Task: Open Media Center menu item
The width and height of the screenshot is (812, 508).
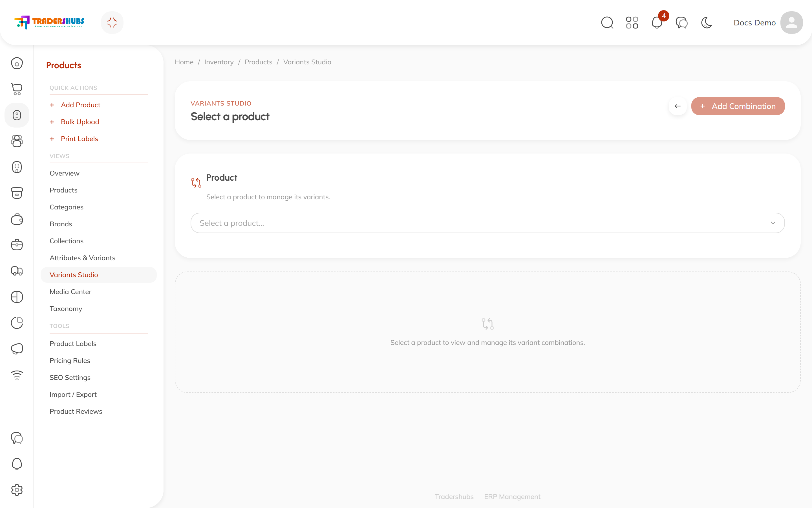Action: (x=70, y=292)
